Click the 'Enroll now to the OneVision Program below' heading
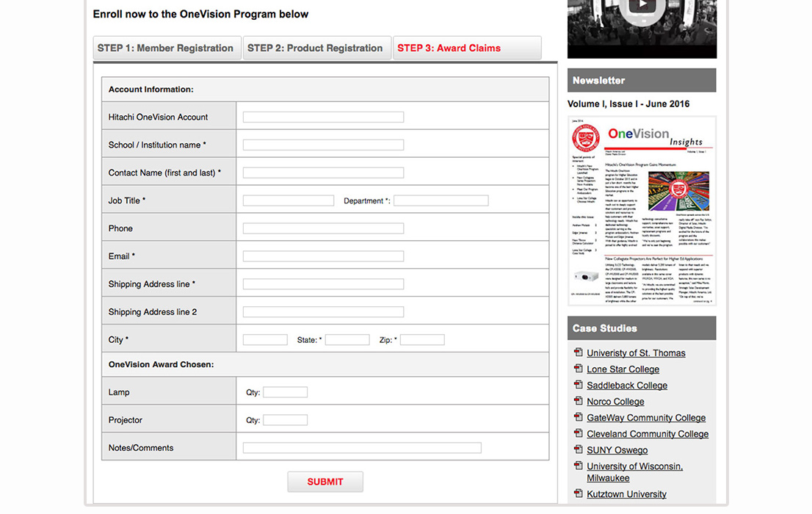812x514 pixels. (x=200, y=14)
